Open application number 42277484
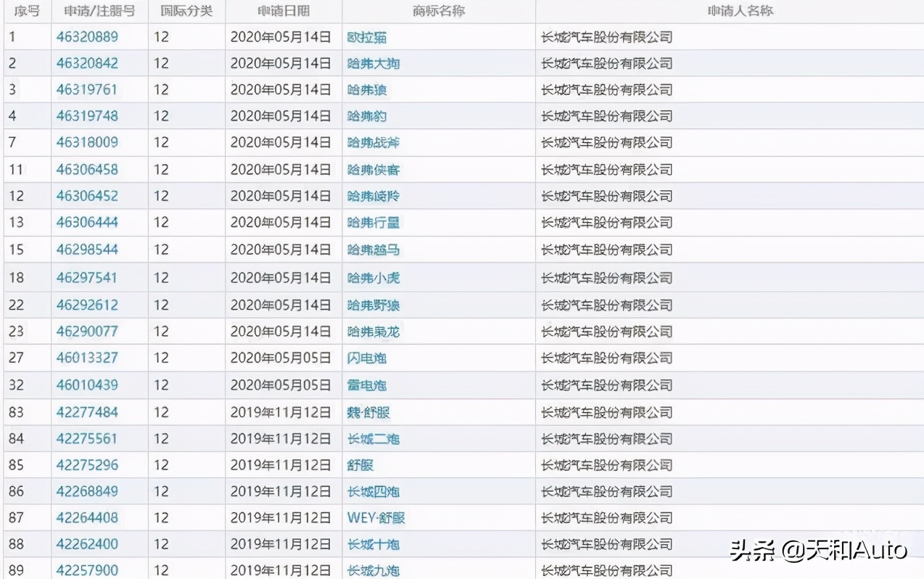The image size is (924, 579). click(87, 412)
